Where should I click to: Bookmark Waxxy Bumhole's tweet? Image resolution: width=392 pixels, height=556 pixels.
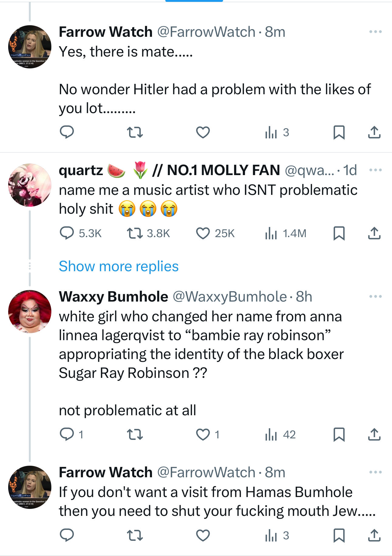click(x=339, y=434)
